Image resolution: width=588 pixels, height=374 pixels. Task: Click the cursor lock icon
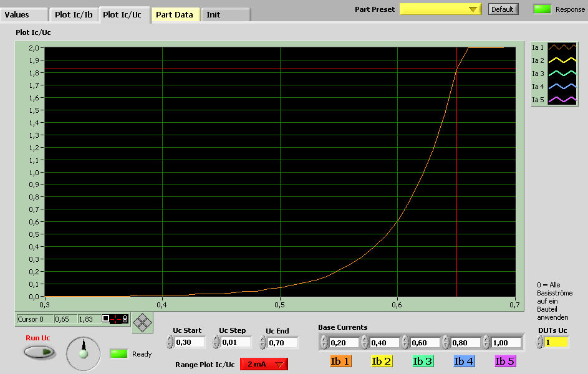[125, 319]
